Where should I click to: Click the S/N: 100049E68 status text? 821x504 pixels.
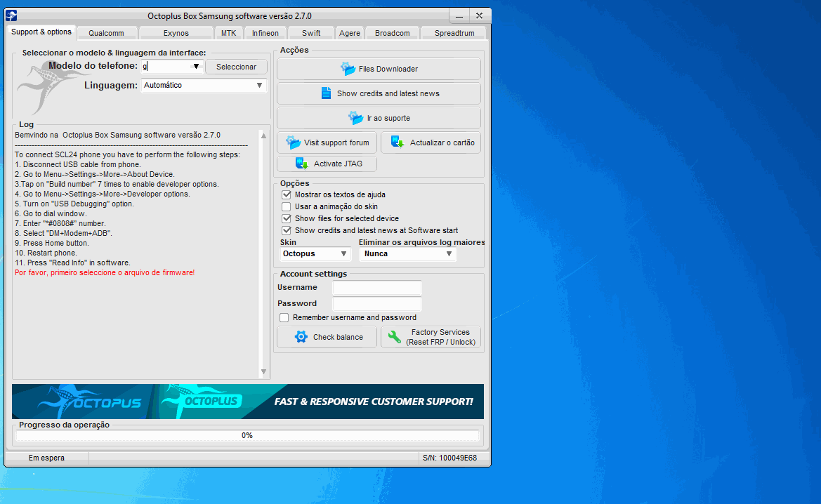coord(449,458)
